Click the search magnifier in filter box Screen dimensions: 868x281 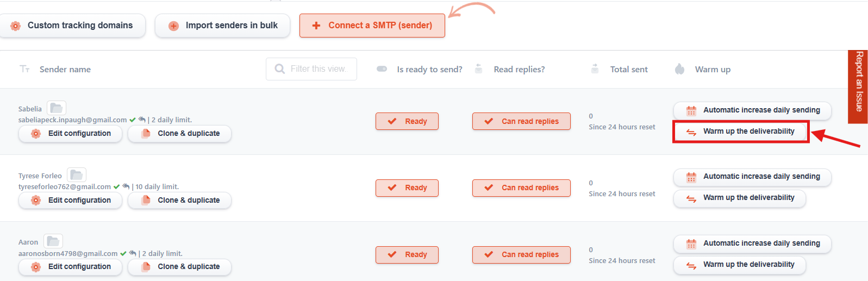click(279, 69)
